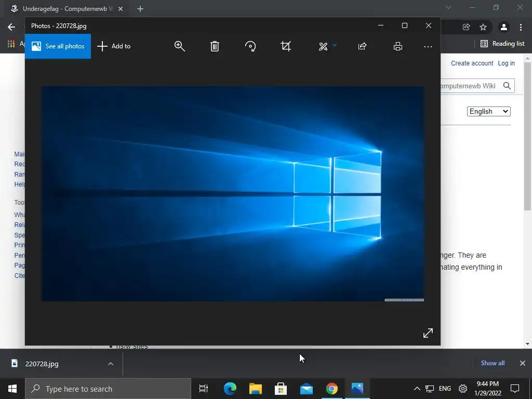Open a new Chrome tab

pyautogui.click(x=140, y=9)
